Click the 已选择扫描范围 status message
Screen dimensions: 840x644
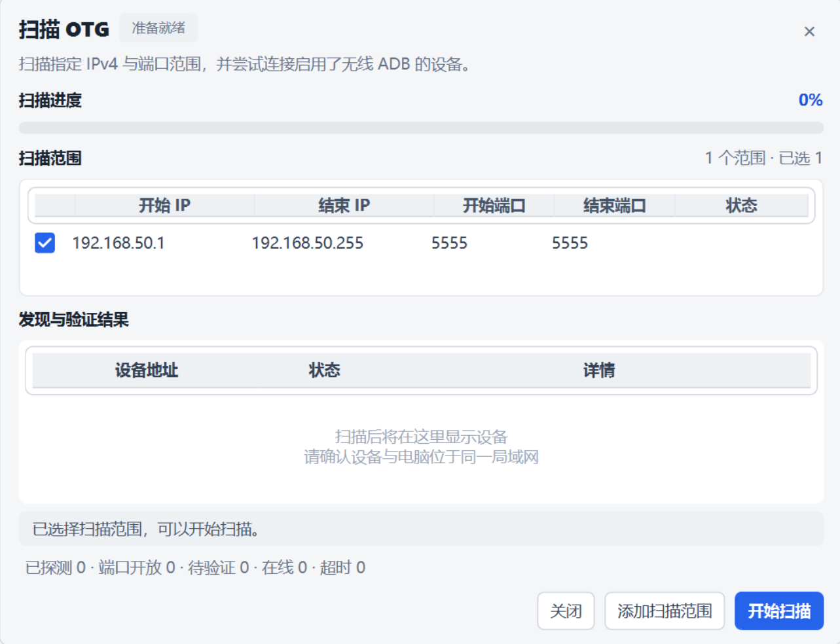coord(421,529)
